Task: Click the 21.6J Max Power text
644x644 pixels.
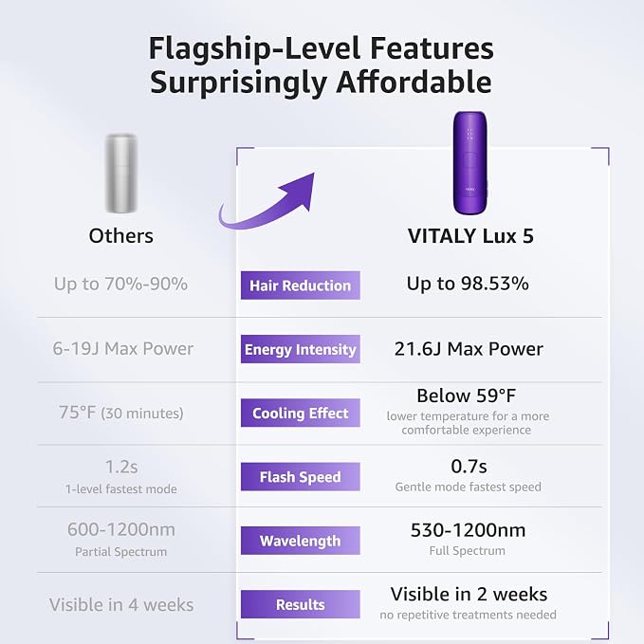Action: pos(469,349)
